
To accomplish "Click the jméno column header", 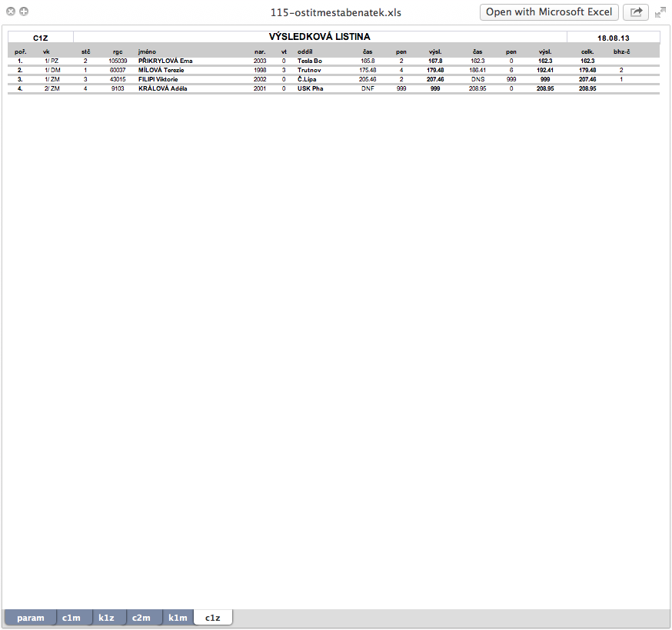I will [x=147, y=51].
